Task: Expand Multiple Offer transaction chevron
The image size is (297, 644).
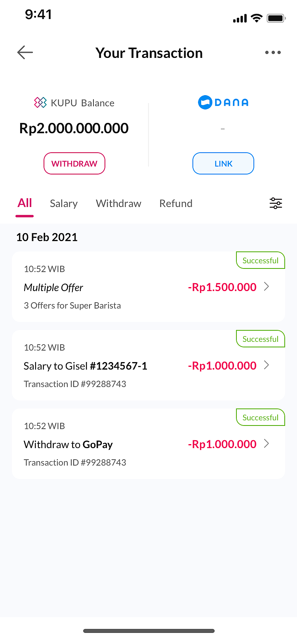Action: pos(267,287)
